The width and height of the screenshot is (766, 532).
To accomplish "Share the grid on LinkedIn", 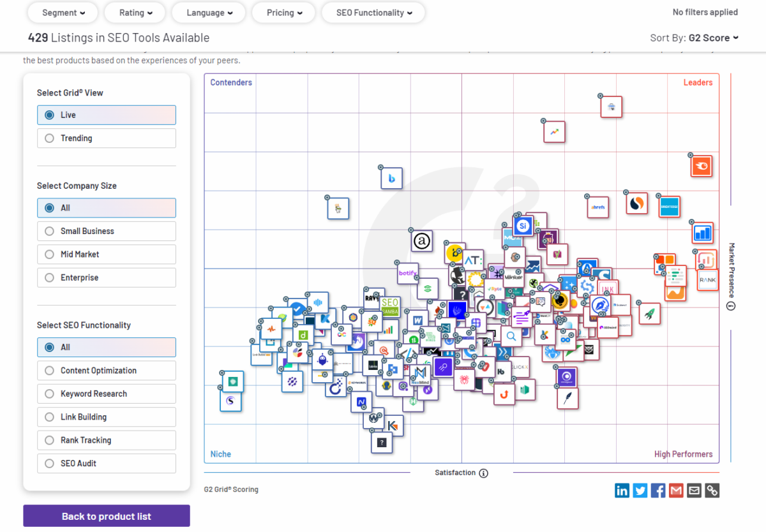I will coord(622,490).
